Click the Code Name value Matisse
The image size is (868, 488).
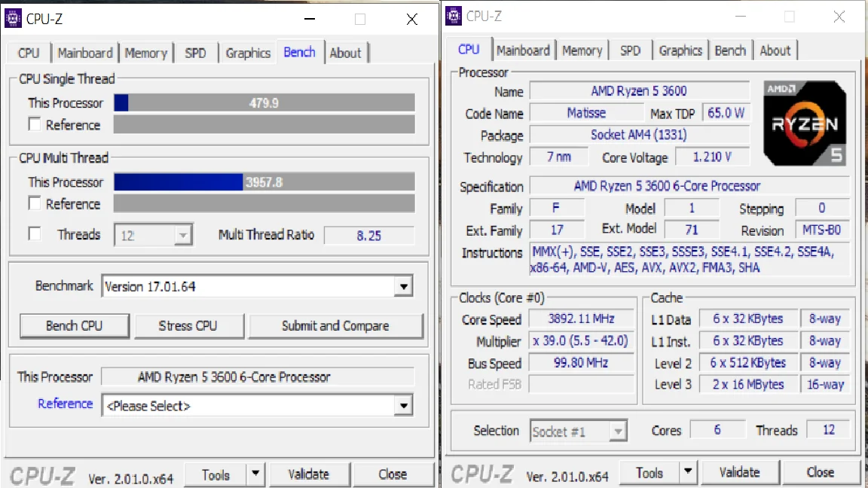pyautogui.click(x=586, y=113)
